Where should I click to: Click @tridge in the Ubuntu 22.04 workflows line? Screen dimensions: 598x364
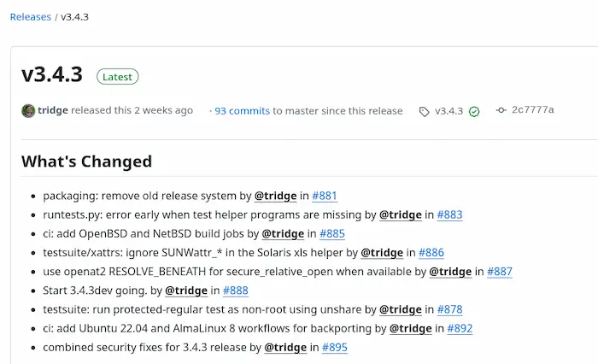pyautogui.click(x=411, y=328)
